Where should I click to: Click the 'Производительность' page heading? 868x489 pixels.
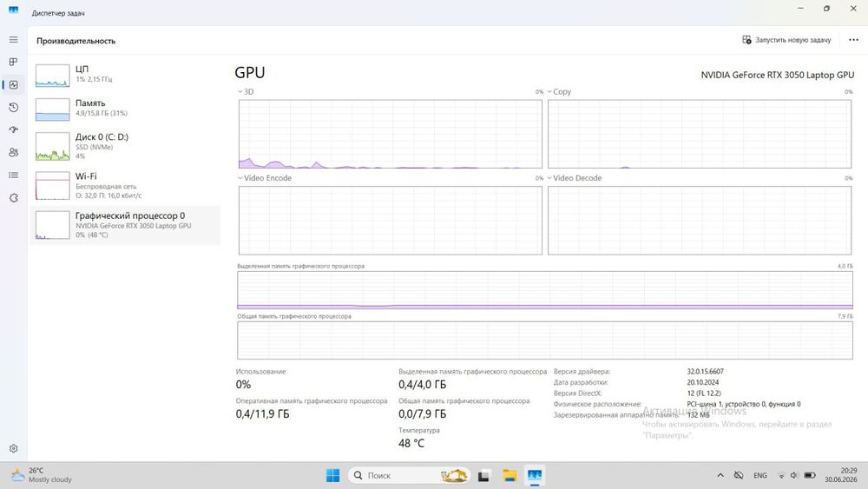(76, 41)
